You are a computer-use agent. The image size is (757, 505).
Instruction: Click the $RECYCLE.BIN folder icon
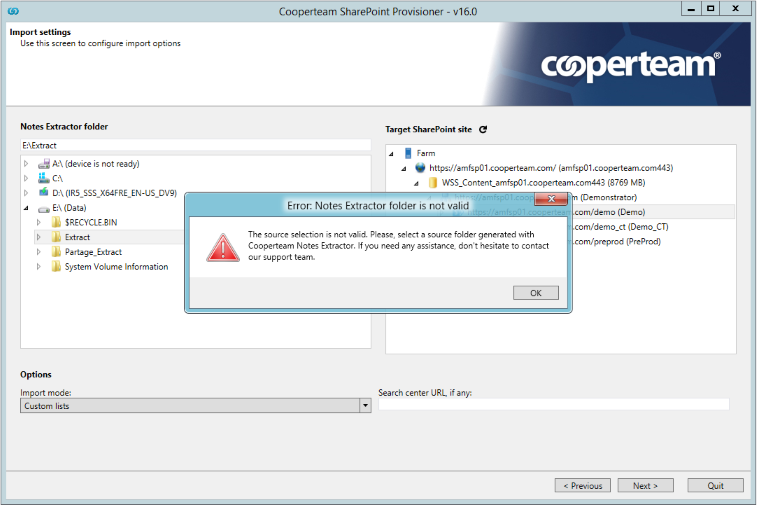point(56,222)
